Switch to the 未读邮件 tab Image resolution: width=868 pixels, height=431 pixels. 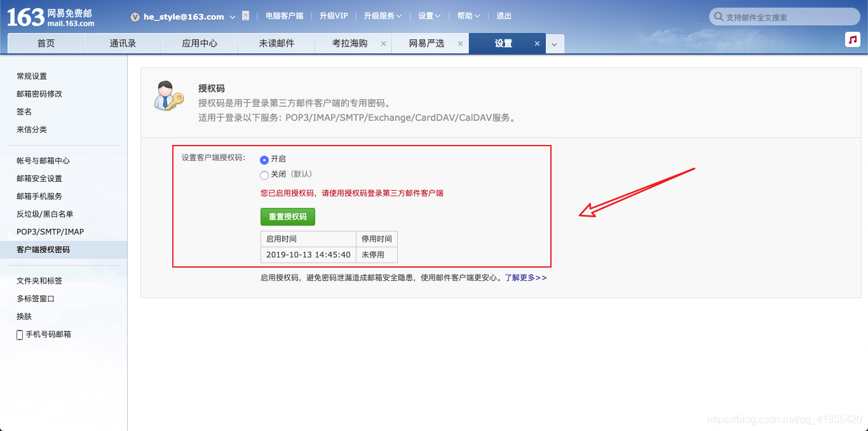click(276, 43)
